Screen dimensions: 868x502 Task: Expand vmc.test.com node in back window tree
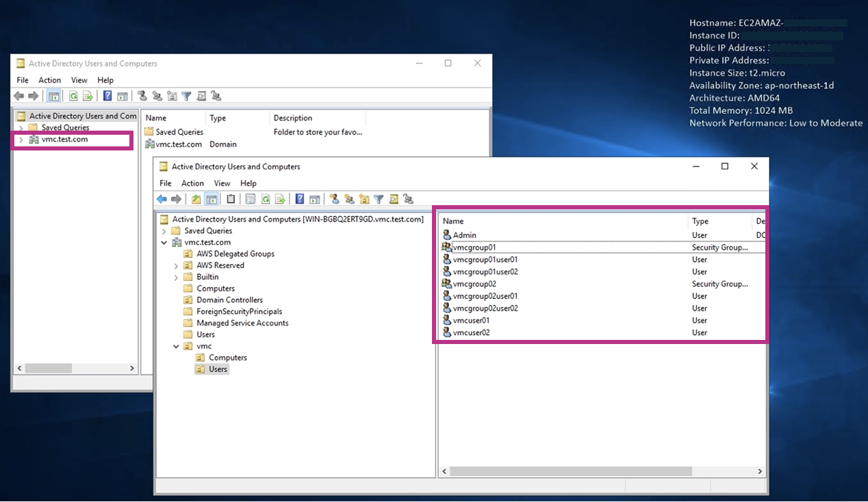(x=21, y=140)
